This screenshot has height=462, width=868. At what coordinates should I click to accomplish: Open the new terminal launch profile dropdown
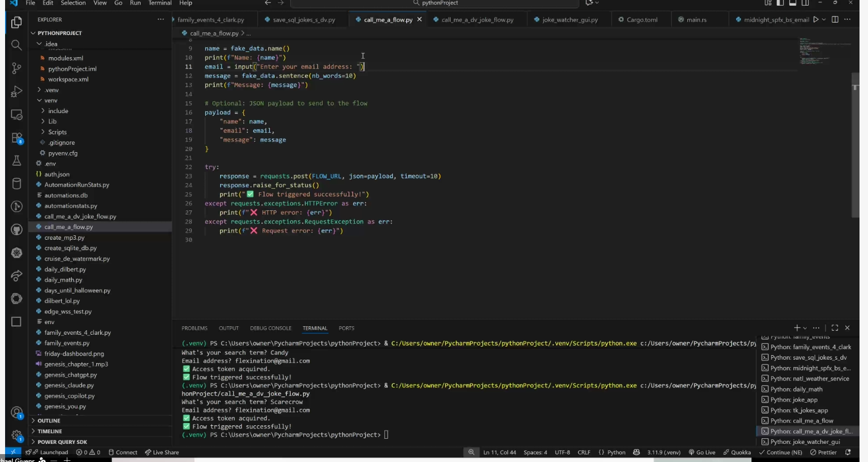(x=805, y=328)
